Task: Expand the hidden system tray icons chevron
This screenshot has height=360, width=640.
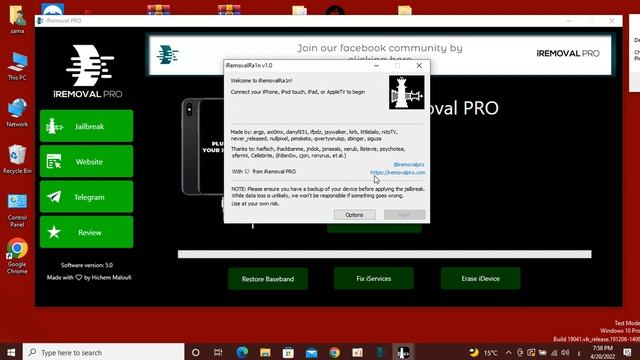Action: tap(509, 352)
